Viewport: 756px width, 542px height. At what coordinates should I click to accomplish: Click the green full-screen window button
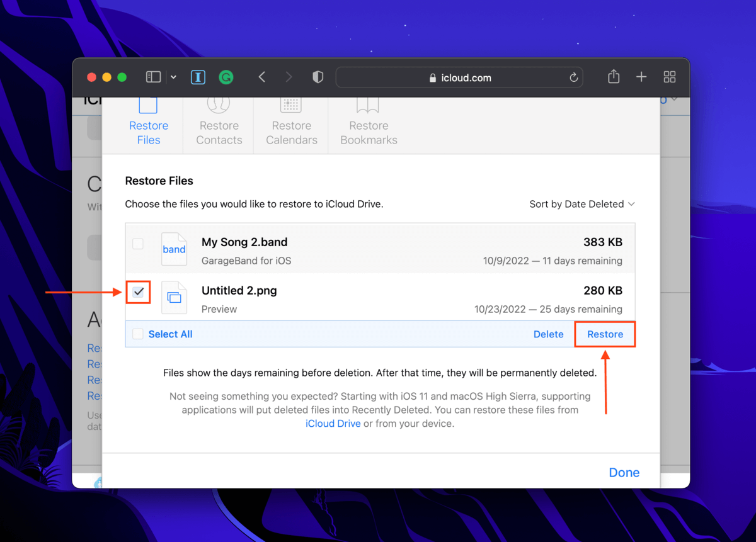(x=122, y=77)
